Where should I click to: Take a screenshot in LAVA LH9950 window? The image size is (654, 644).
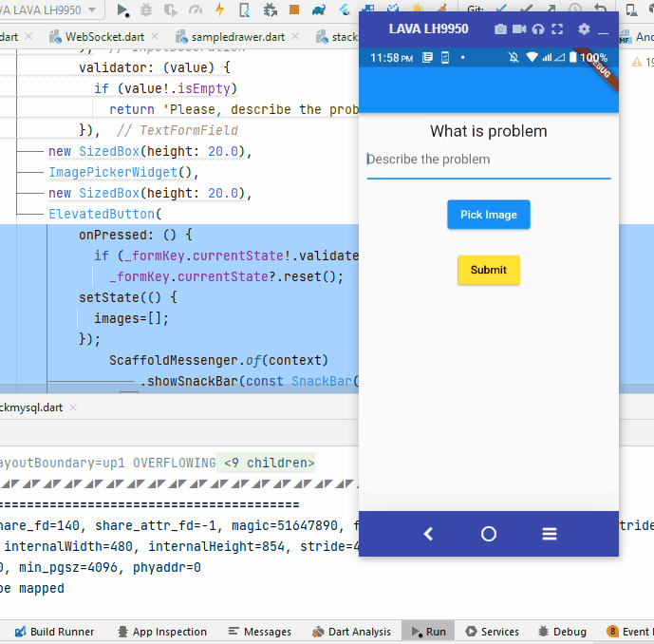click(500, 28)
